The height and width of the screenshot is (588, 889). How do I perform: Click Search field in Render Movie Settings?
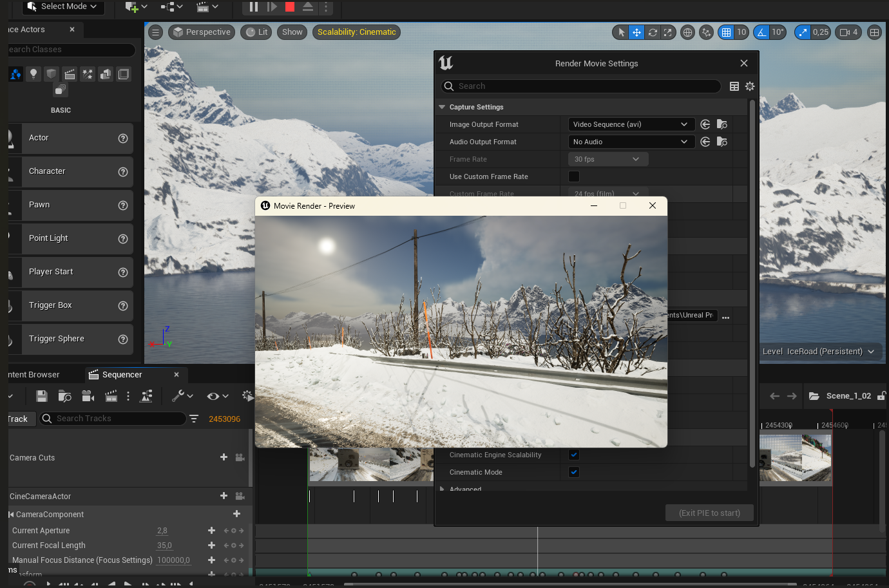click(x=581, y=86)
